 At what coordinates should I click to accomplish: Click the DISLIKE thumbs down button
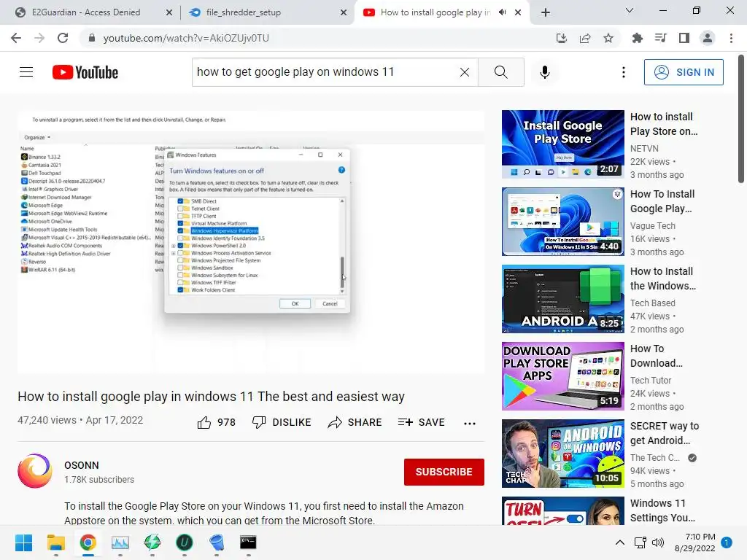pos(282,422)
